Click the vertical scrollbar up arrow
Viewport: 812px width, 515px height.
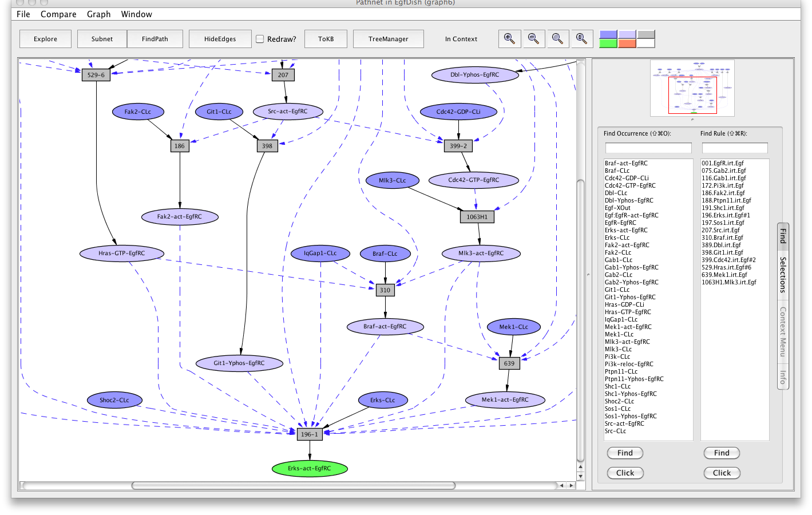click(x=580, y=468)
